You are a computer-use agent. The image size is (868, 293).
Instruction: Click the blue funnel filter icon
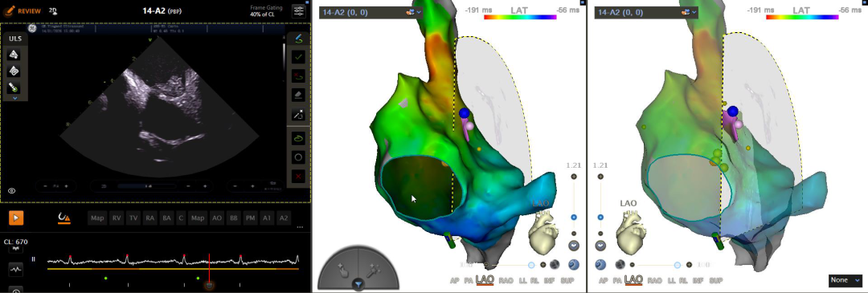coord(358,284)
